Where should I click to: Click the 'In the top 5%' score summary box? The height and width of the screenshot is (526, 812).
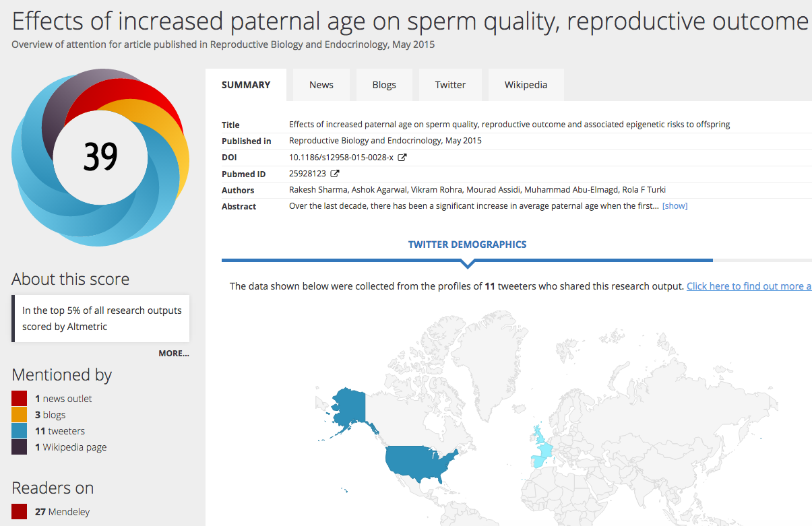coord(100,319)
